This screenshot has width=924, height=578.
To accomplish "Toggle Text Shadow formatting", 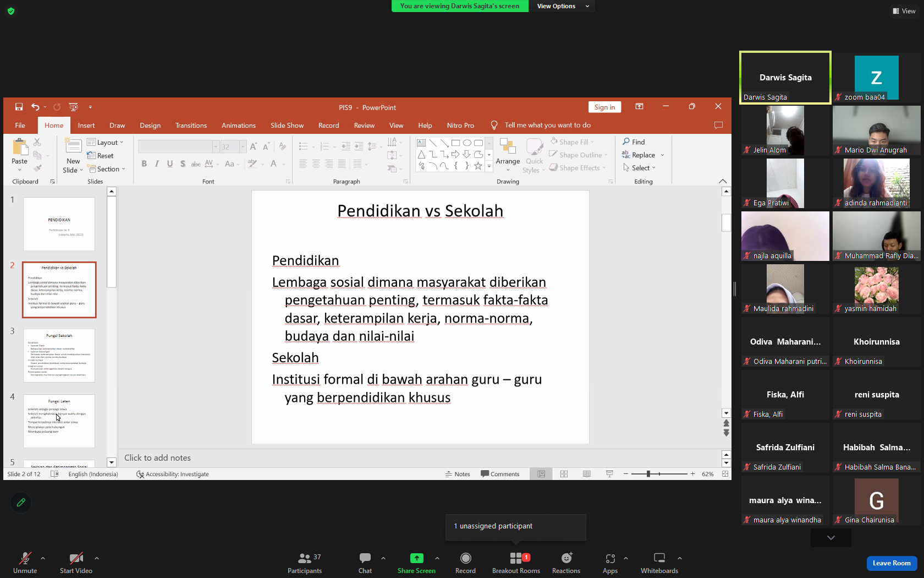I will tap(183, 163).
